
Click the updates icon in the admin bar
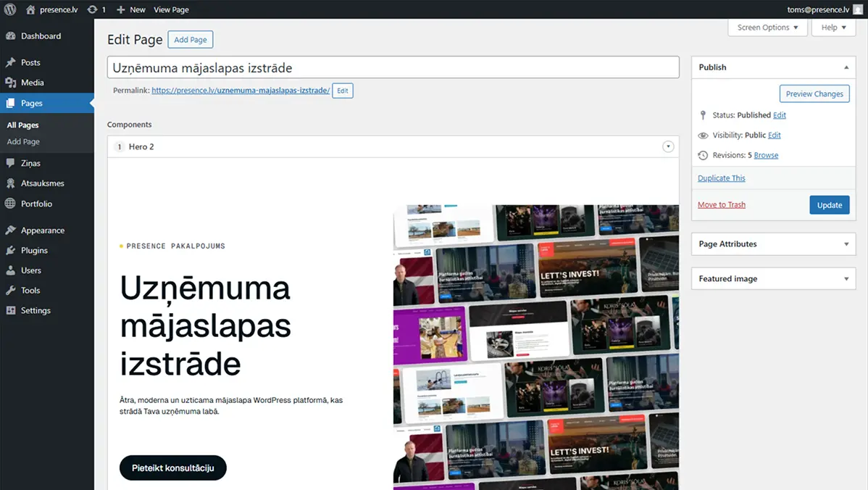tap(95, 9)
